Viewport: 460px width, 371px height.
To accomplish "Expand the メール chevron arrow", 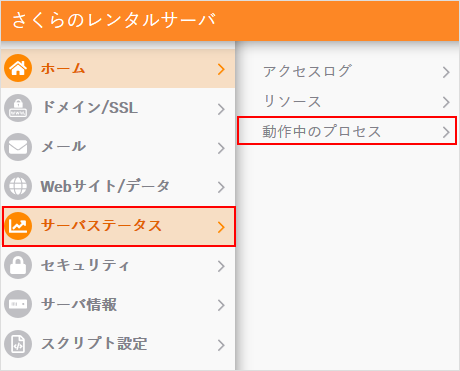I will 221,148.
